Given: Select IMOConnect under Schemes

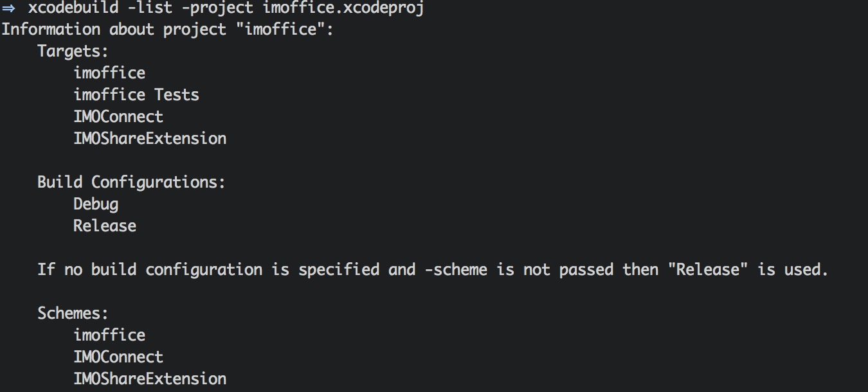Looking at the screenshot, I should [118, 357].
